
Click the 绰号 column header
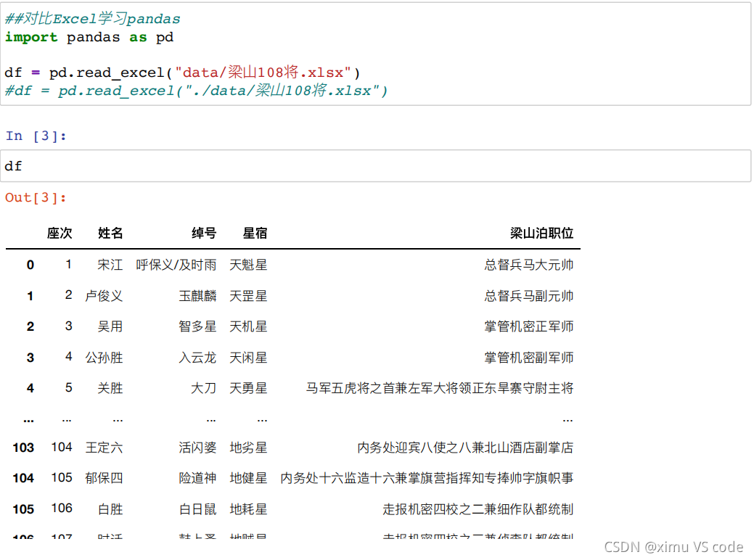pos(204,233)
